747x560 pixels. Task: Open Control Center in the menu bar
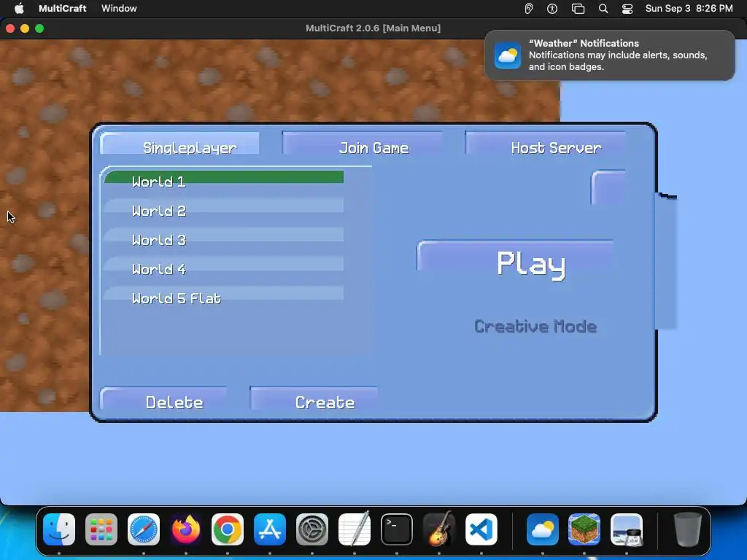[627, 9]
